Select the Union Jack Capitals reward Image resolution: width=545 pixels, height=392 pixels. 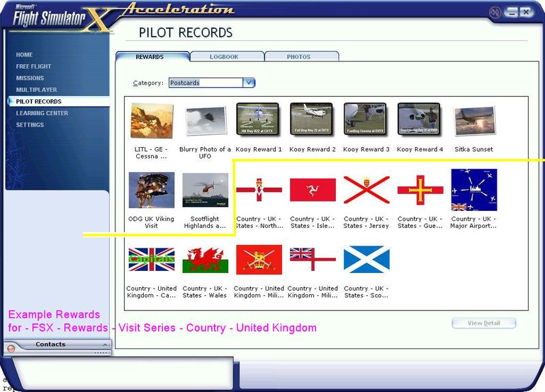pos(151,259)
